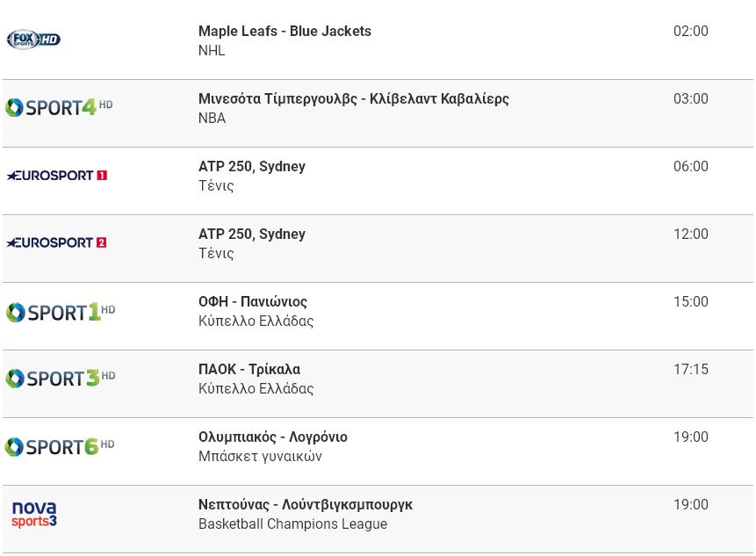
Task: Open the ΠΑΟΚ - Τρίκαλα match
Action: (x=249, y=370)
